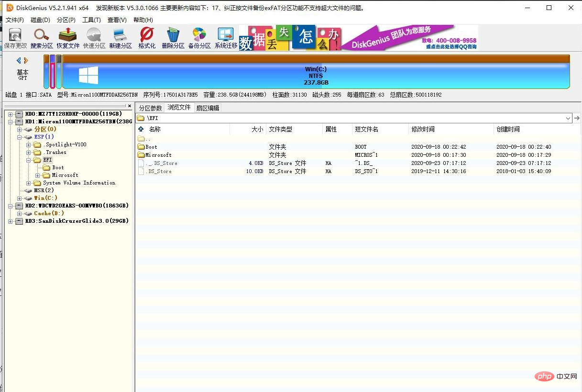Select the parent folder '..' row

click(x=358, y=139)
